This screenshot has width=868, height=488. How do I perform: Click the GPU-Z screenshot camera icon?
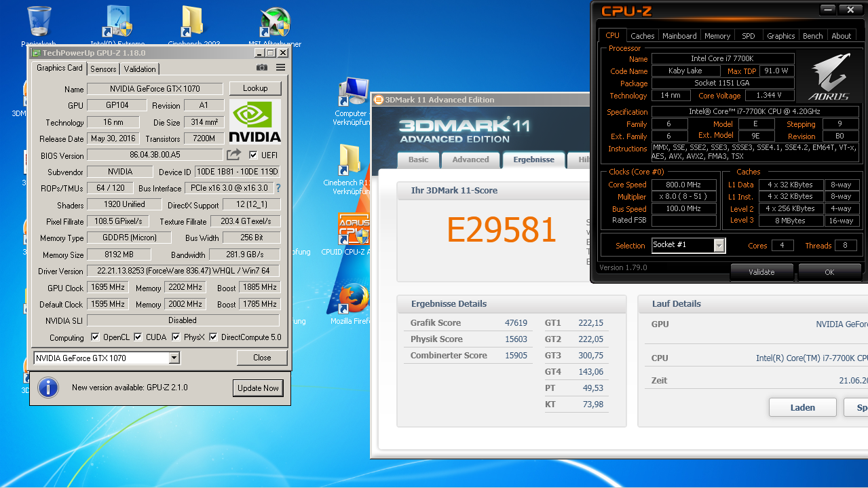click(261, 68)
